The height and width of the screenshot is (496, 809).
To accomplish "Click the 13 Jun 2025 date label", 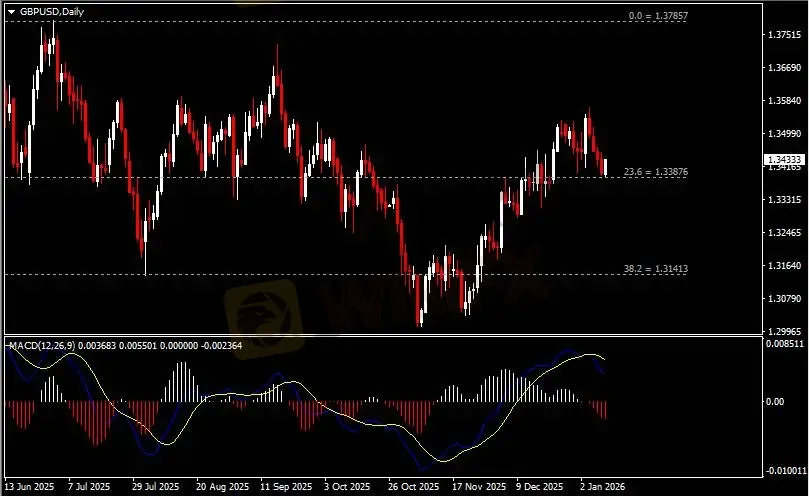I will [29, 487].
